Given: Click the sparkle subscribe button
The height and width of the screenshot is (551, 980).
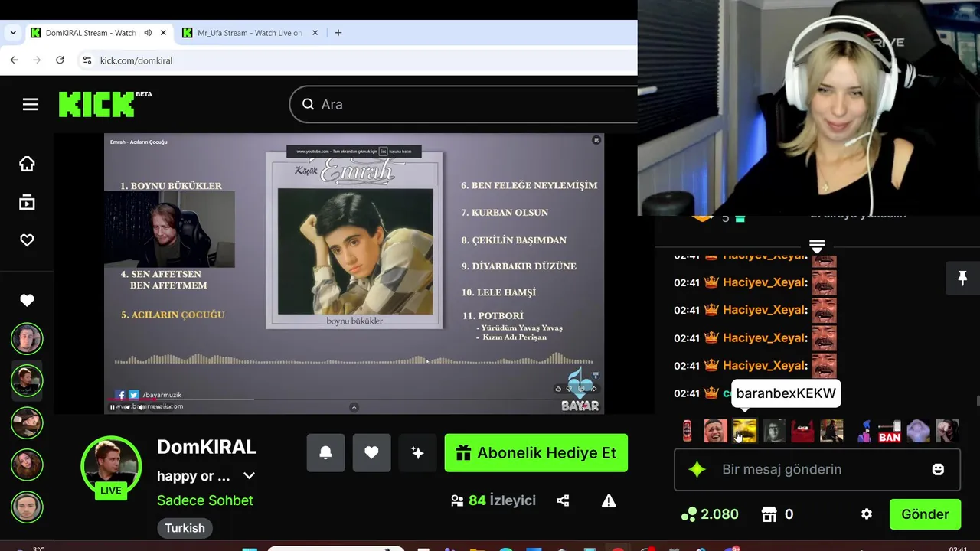Looking at the screenshot, I should pyautogui.click(x=417, y=453).
